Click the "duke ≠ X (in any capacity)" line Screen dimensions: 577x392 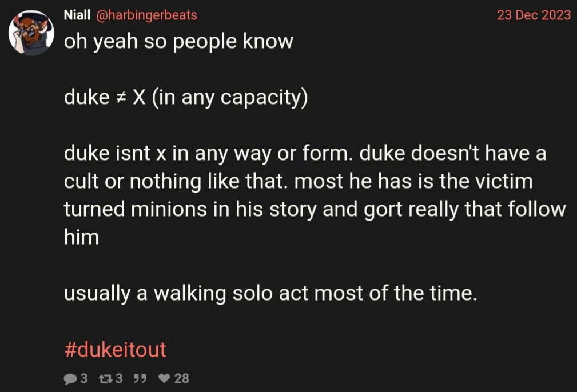(186, 98)
